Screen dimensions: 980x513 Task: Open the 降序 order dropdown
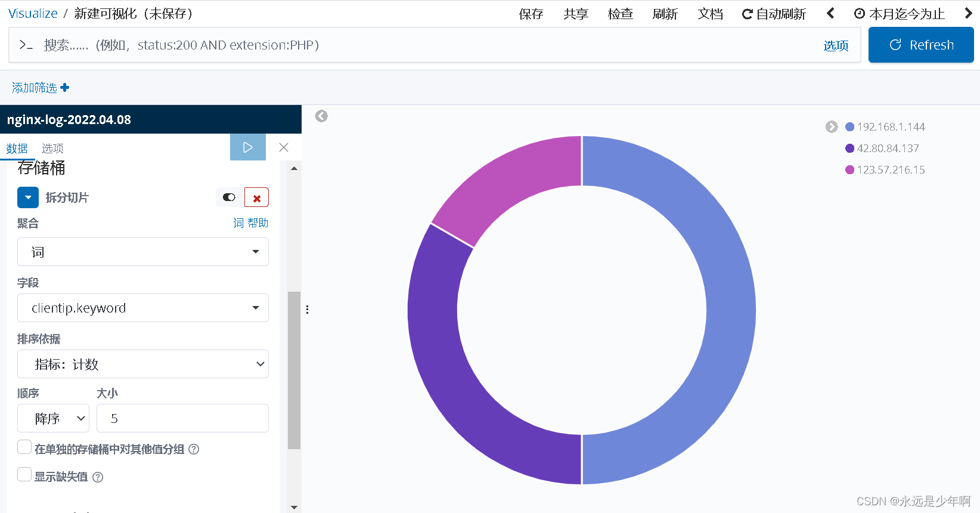click(53, 418)
